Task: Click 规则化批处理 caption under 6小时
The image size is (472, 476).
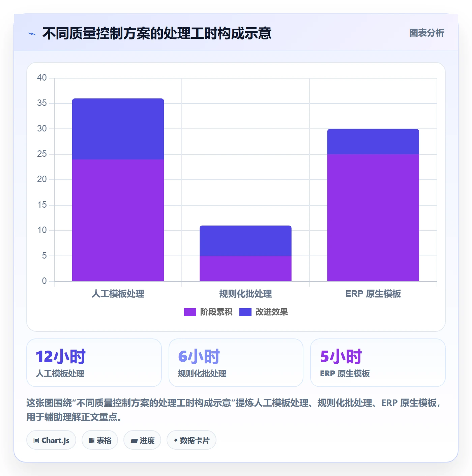Action: pyautogui.click(x=202, y=374)
